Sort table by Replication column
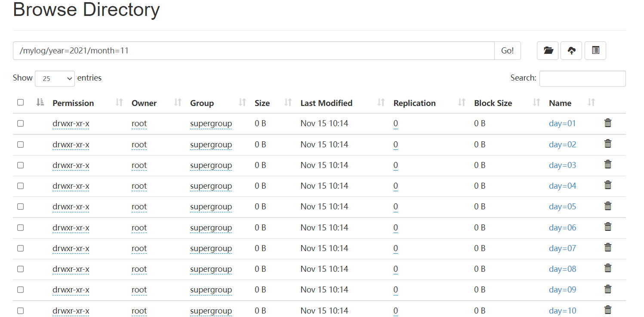This screenshot has width=644, height=317. (x=462, y=103)
